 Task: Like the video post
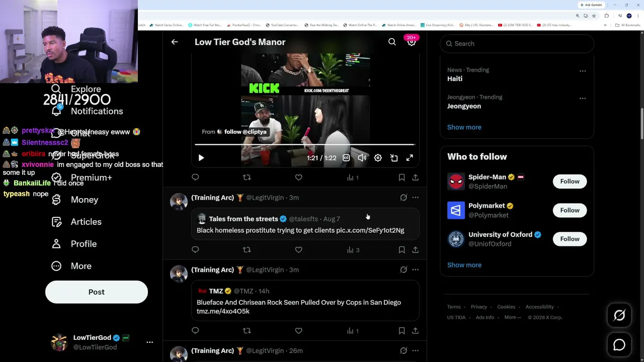tap(298, 177)
